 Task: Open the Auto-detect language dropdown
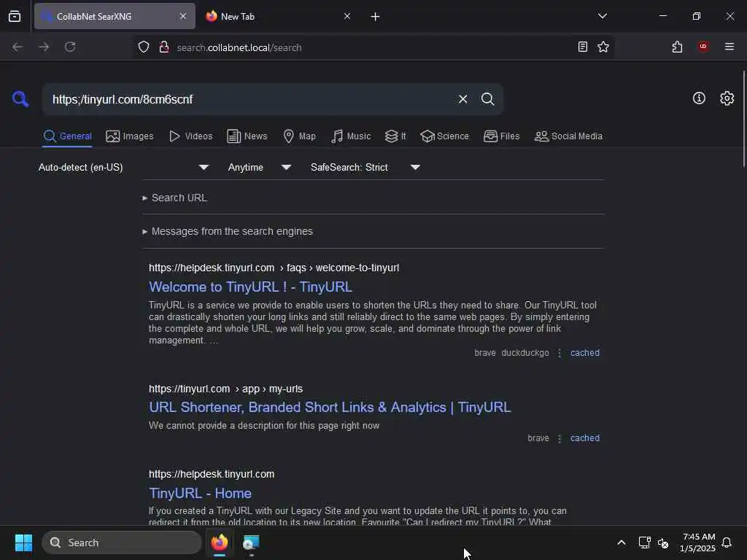click(x=124, y=167)
